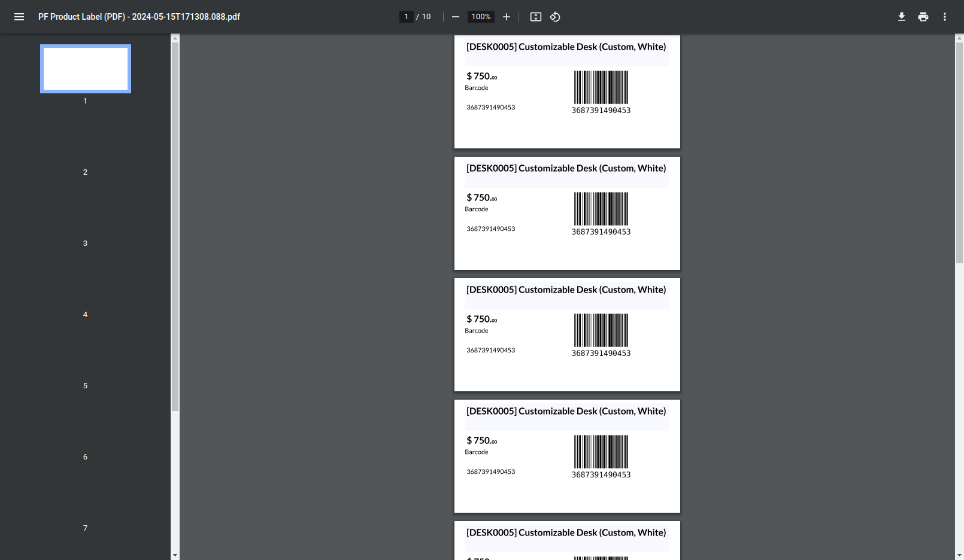
Task: Zoom out of the document
Action: 456,17
